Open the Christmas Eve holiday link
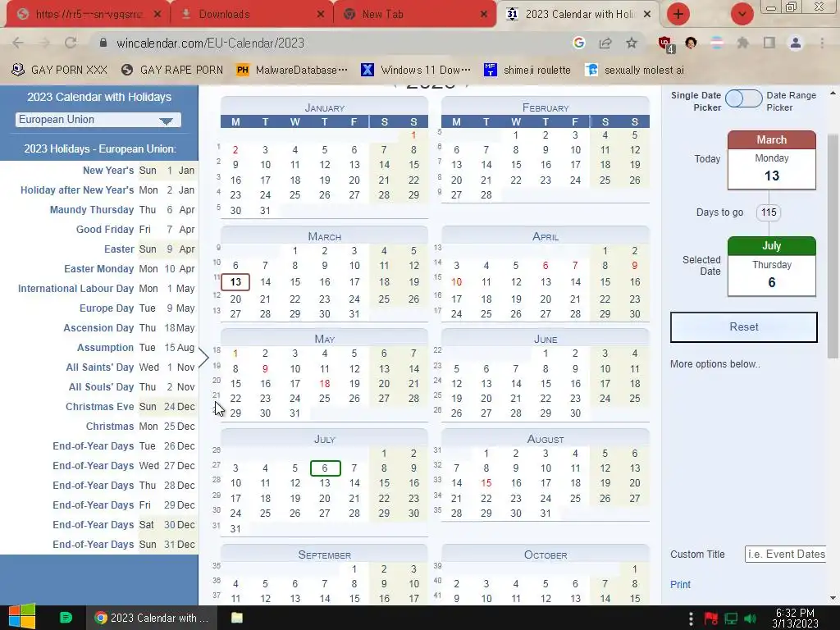 (x=99, y=407)
